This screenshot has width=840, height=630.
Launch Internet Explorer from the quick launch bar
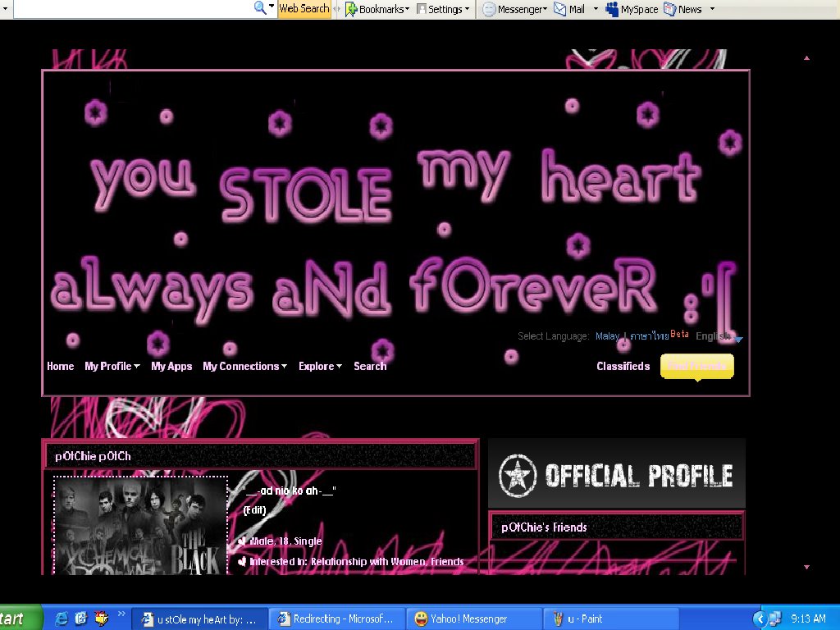62,619
